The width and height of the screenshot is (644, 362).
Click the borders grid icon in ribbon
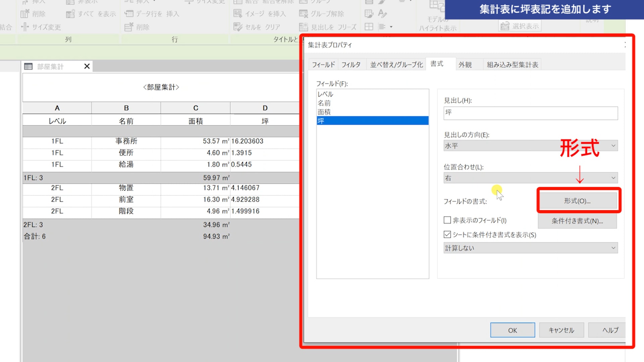(x=369, y=27)
